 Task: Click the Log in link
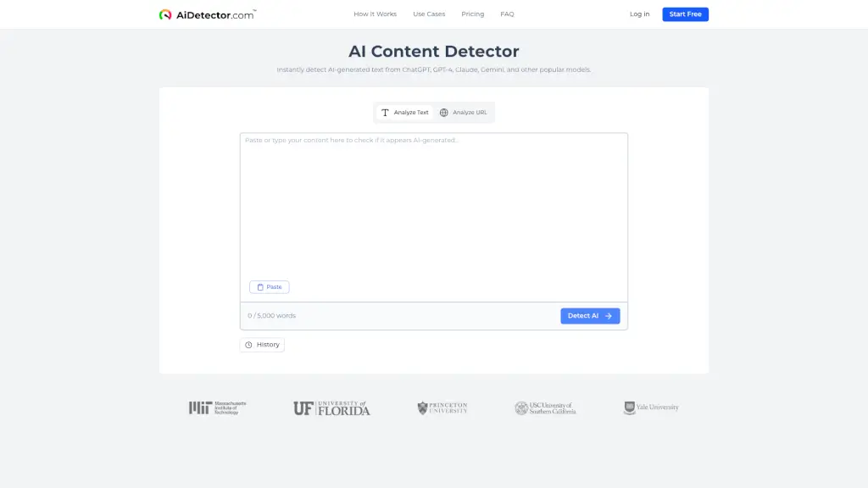[640, 14]
